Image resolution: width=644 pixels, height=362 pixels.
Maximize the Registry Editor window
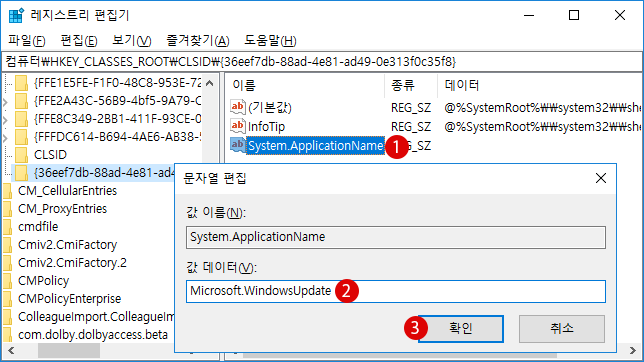tap(574, 16)
